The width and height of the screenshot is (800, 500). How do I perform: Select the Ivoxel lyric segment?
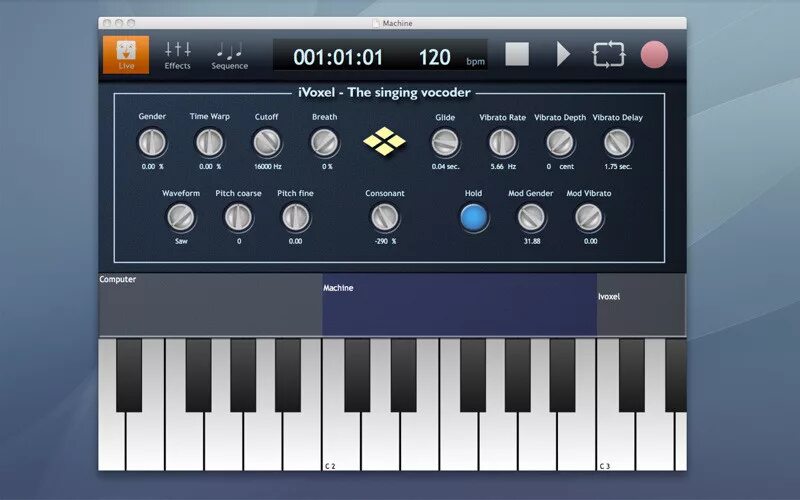(641, 305)
